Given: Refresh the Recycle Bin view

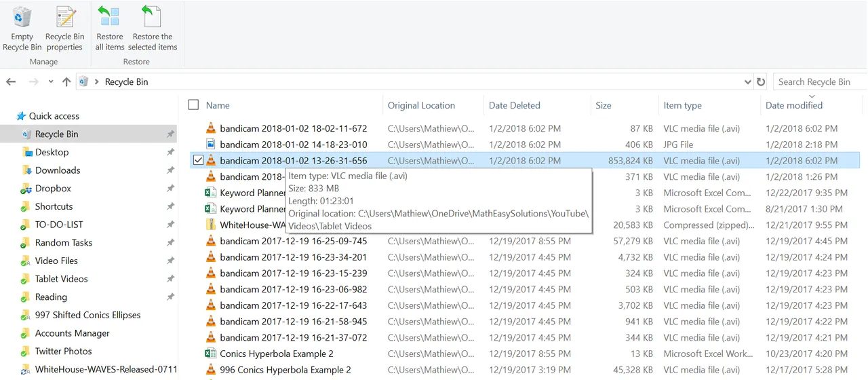Looking at the screenshot, I should [761, 82].
